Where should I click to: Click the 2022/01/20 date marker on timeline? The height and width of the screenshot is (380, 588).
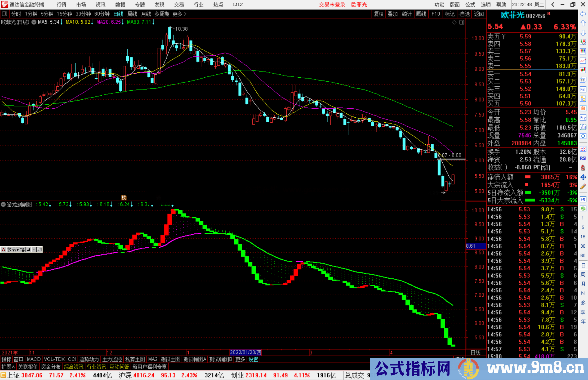click(x=245, y=352)
